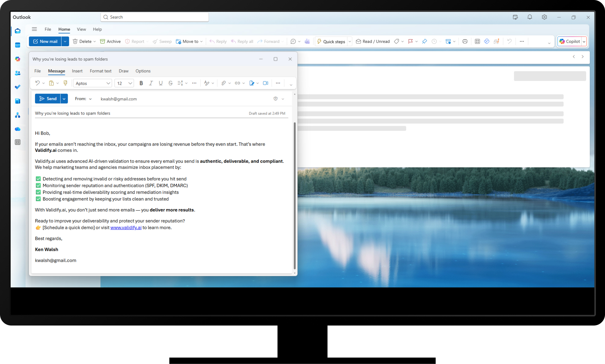Expand the Send options dropdown arrow

point(64,99)
